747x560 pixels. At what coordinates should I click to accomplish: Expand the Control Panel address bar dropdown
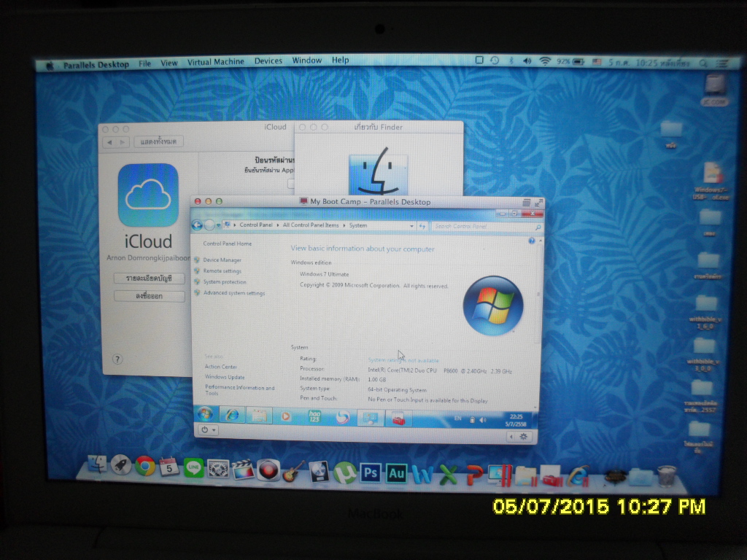tap(411, 226)
